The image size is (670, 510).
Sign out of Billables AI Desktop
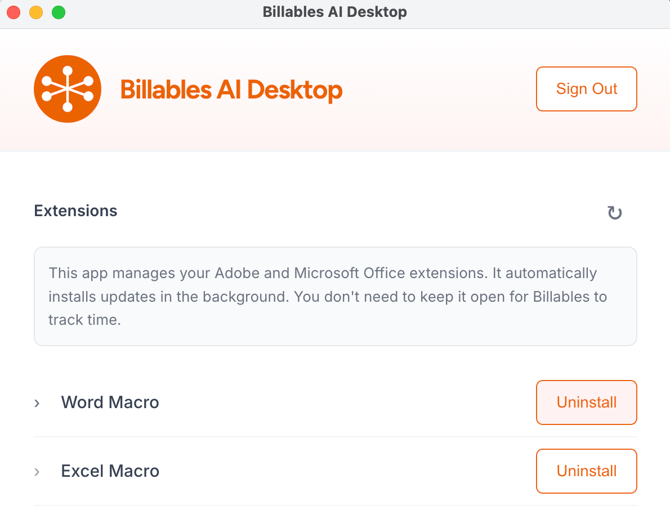pyautogui.click(x=586, y=89)
